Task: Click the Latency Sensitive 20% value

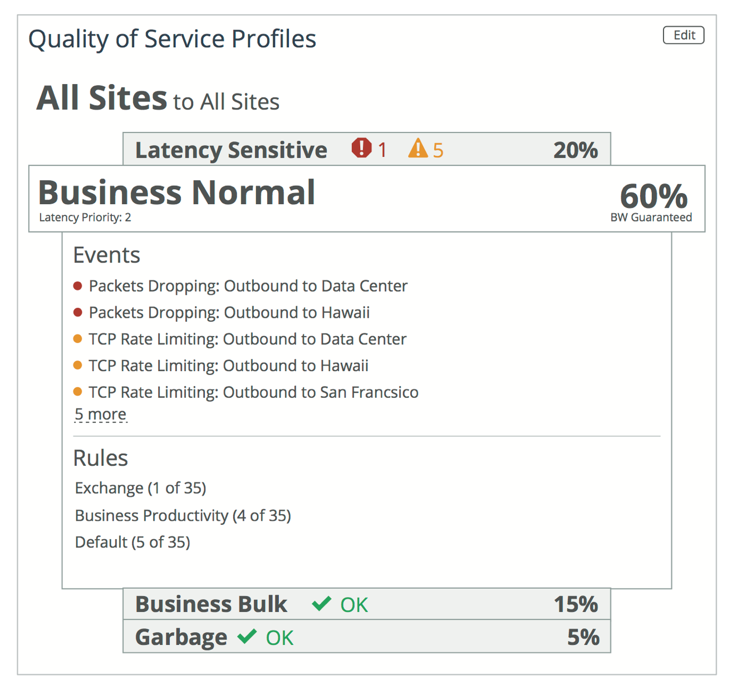Action: click(576, 150)
